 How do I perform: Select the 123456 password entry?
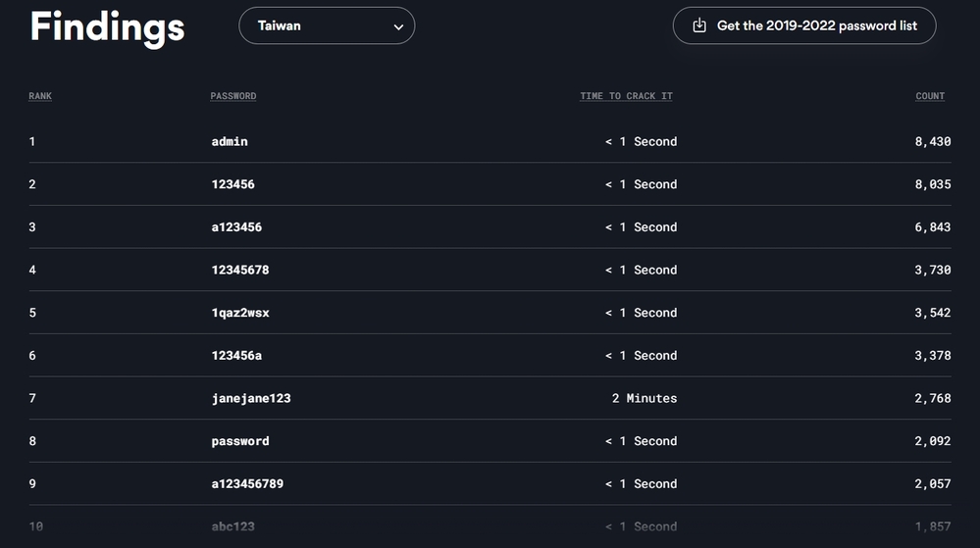[233, 184]
